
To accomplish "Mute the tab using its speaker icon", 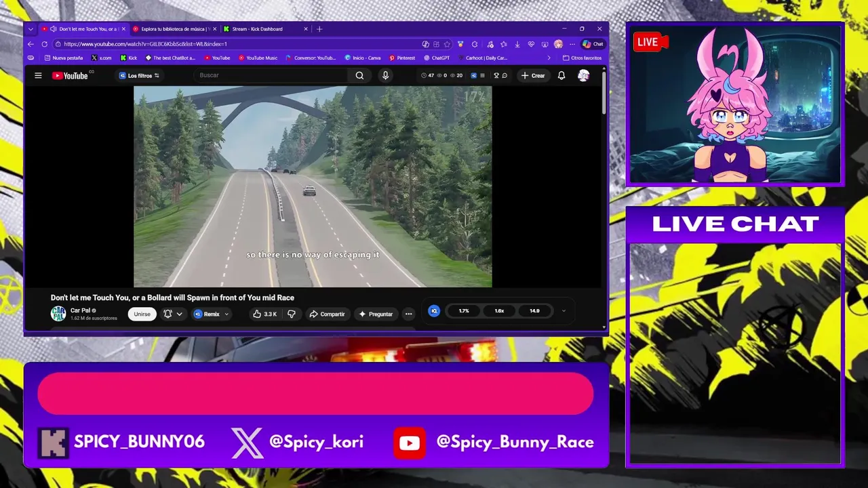I will (x=53, y=29).
